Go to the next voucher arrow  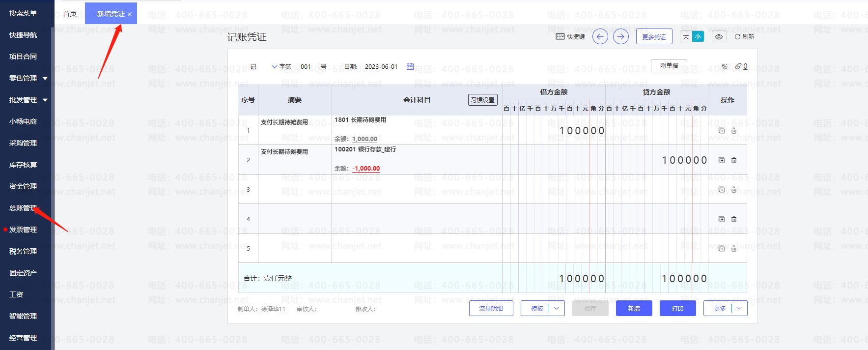click(621, 37)
